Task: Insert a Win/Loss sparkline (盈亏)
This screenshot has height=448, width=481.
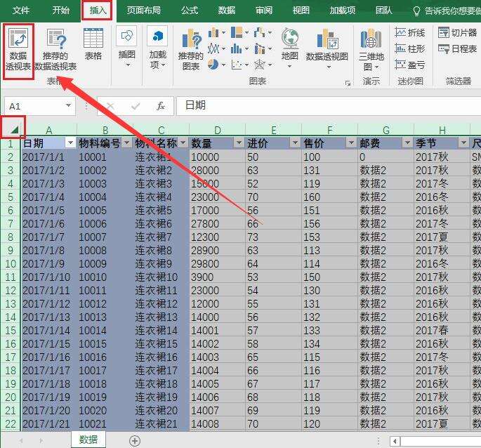Action: point(410,65)
